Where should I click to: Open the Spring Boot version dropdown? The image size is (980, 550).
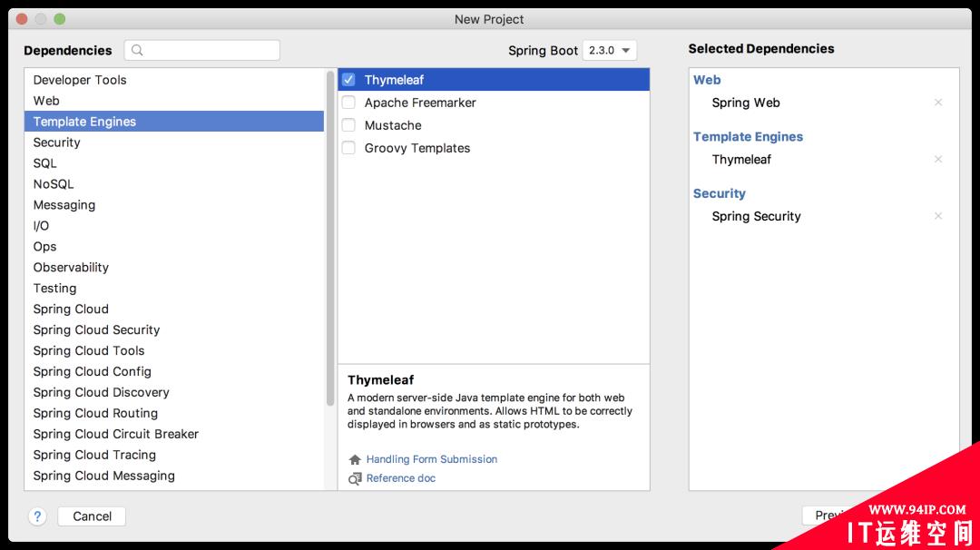coord(610,50)
